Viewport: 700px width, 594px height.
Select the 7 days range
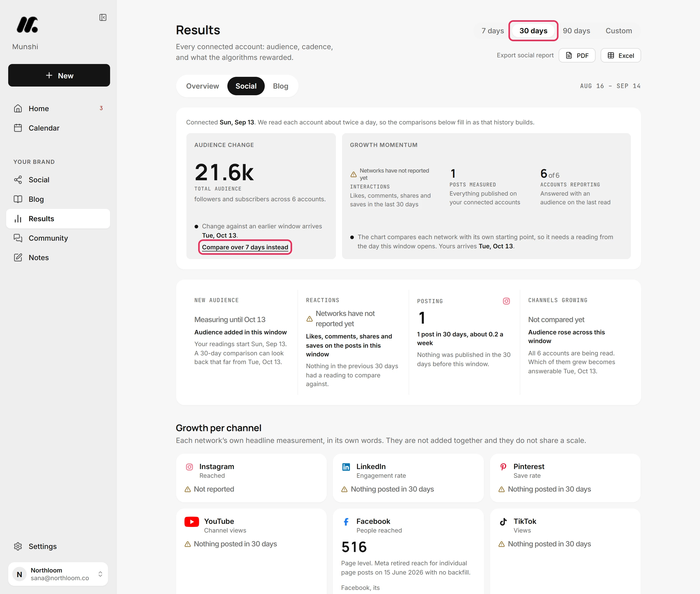click(493, 31)
